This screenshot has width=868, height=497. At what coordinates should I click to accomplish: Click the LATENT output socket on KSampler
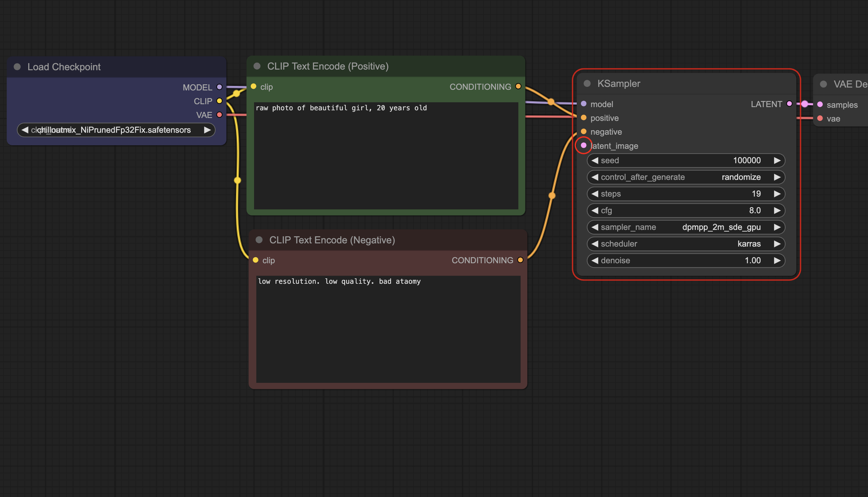point(789,104)
